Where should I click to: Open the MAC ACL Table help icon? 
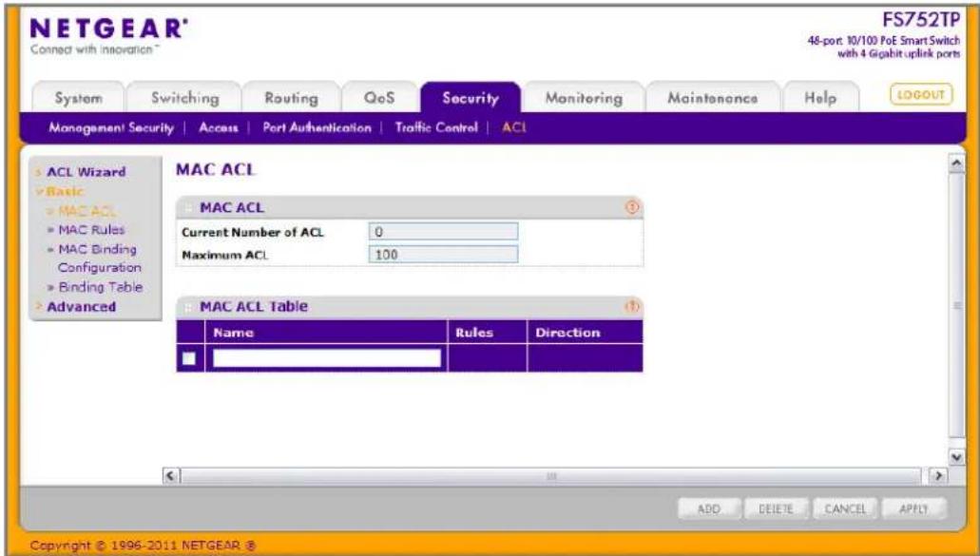pos(632,306)
